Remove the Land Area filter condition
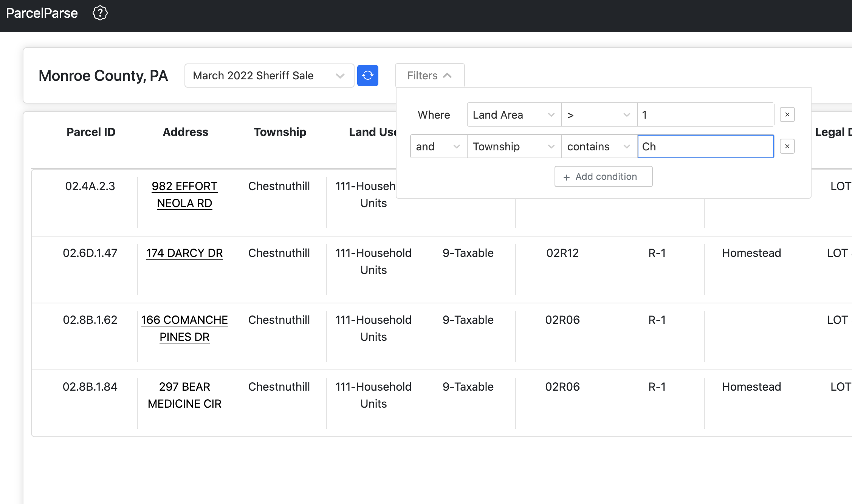852x504 pixels. tap(787, 114)
